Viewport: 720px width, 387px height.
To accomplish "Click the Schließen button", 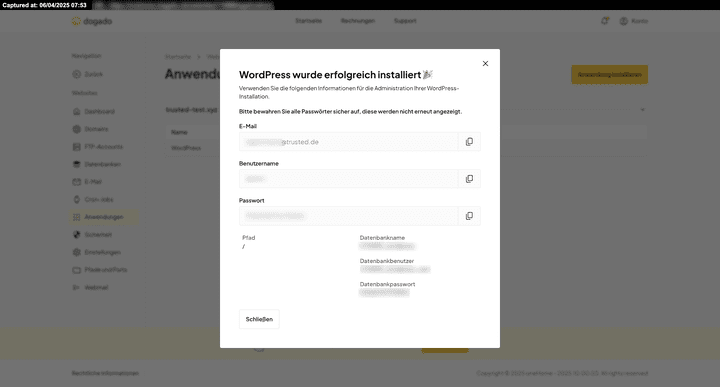I will point(259,319).
